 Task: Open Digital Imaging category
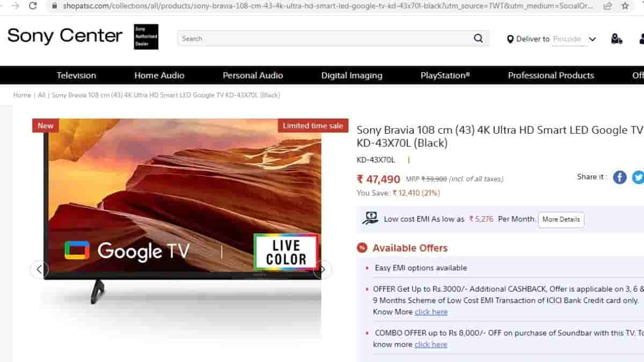(352, 76)
